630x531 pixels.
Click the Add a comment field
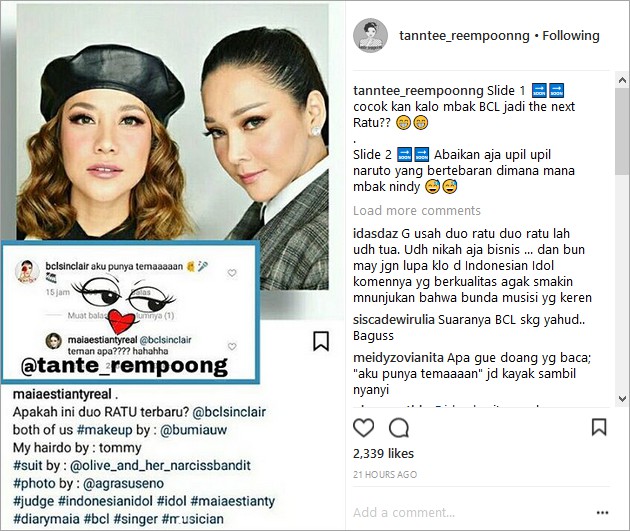470,513
